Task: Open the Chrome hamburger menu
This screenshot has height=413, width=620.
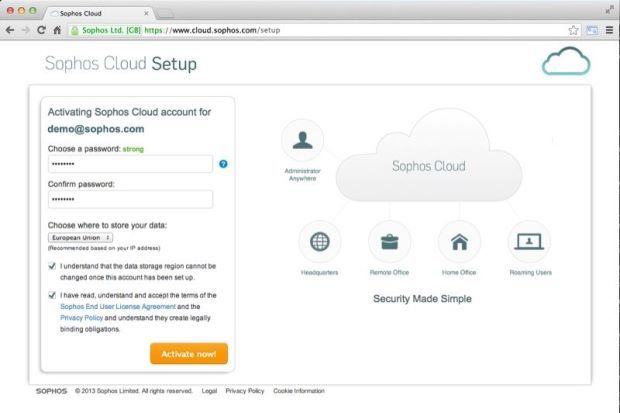Action: [609, 30]
